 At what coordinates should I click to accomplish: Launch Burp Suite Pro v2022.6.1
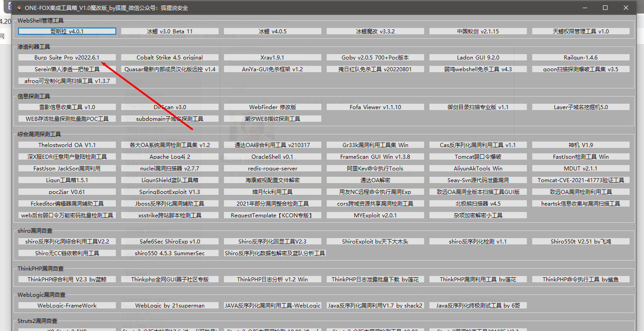(67, 58)
